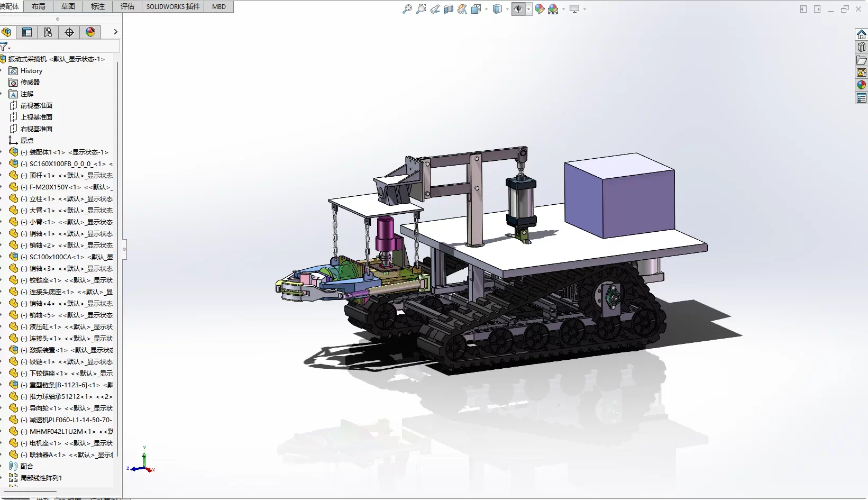Return to the Previous View
This screenshot has height=500, width=868.
(434, 9)
